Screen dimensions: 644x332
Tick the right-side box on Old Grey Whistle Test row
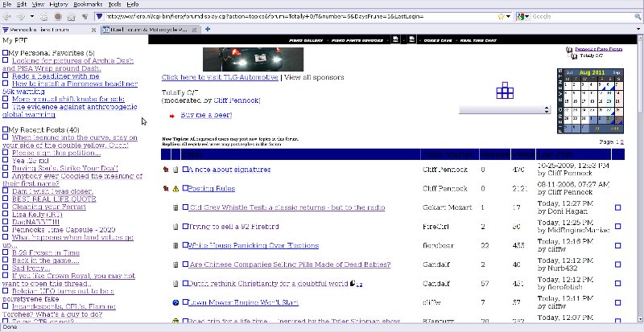(617, 208)
